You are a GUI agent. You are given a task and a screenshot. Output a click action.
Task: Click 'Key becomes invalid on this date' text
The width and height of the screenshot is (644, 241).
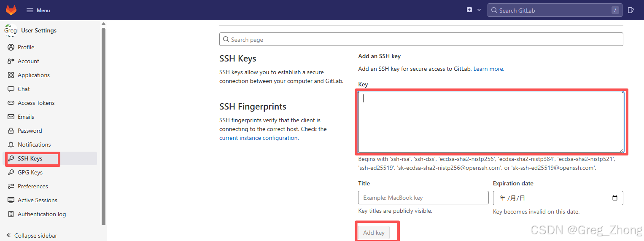[x=536, y=212]
